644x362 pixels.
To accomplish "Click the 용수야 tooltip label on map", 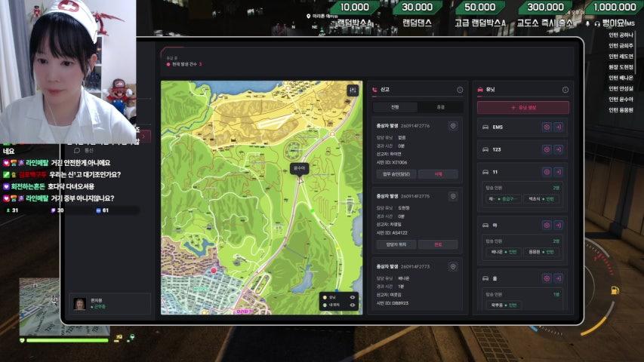I will [299, 168].
